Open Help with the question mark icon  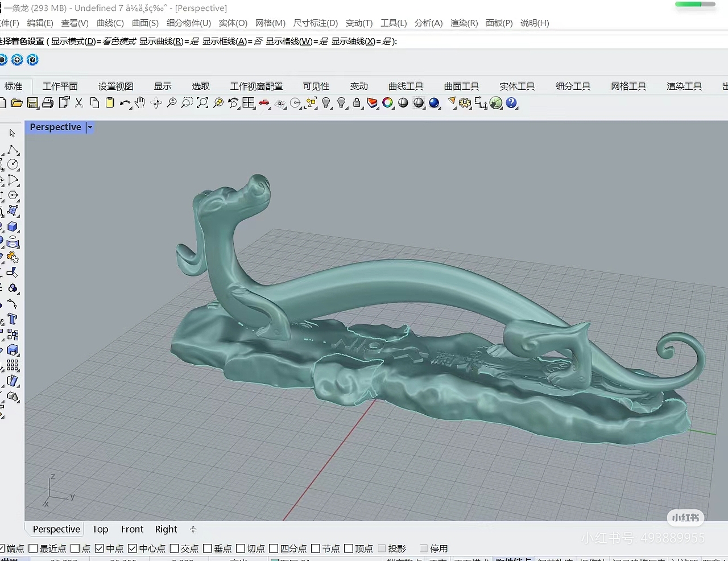click(x=511, y=103)
